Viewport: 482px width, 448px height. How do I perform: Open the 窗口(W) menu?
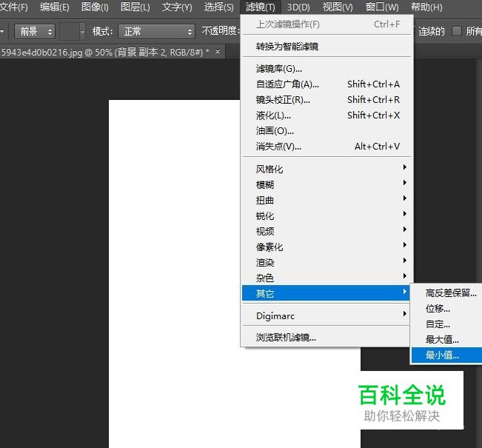(x=382, y=7)
